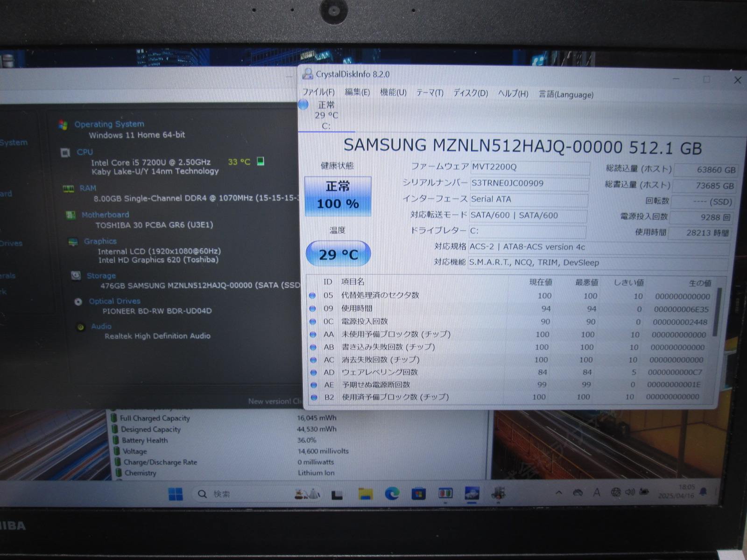
Task: Open File Explorer from the taskbar
Action: pyautogui.click(x=365, y=494)
